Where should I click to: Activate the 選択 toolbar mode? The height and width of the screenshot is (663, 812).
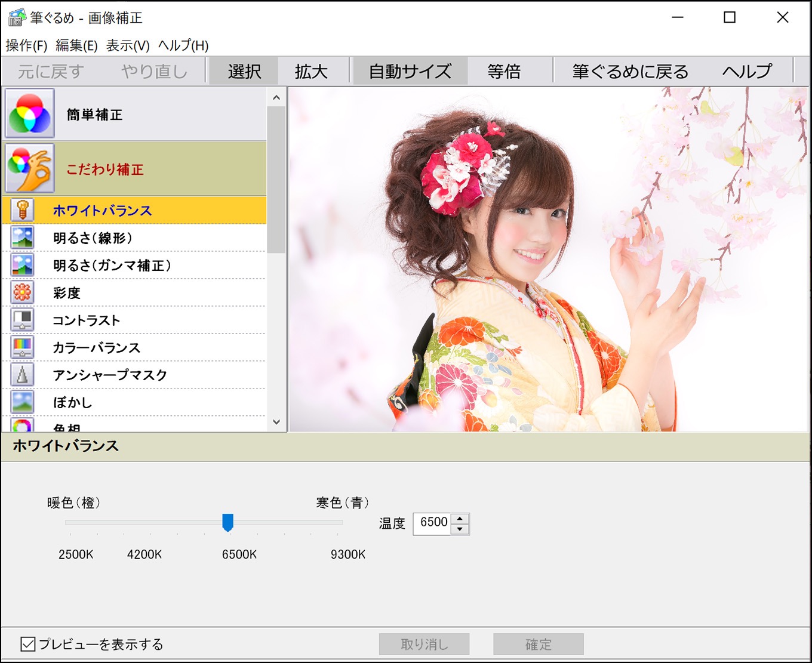(244, 72)
